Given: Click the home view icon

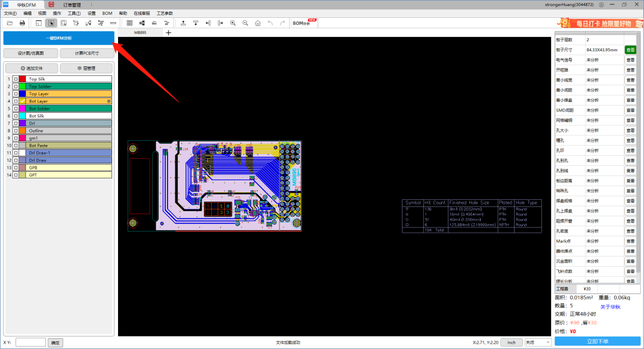Looking at the screenshot, I should point(258,23).
